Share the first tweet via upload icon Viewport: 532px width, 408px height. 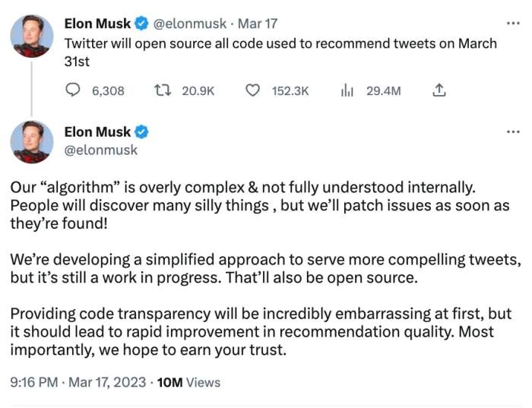pos(439,90)
